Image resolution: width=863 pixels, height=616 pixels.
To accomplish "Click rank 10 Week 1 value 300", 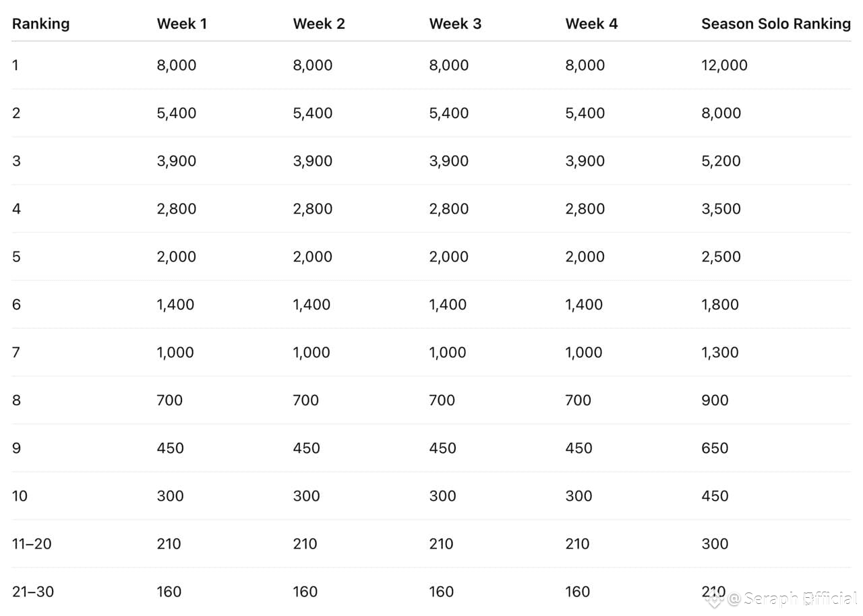I will tap(170, 496).
